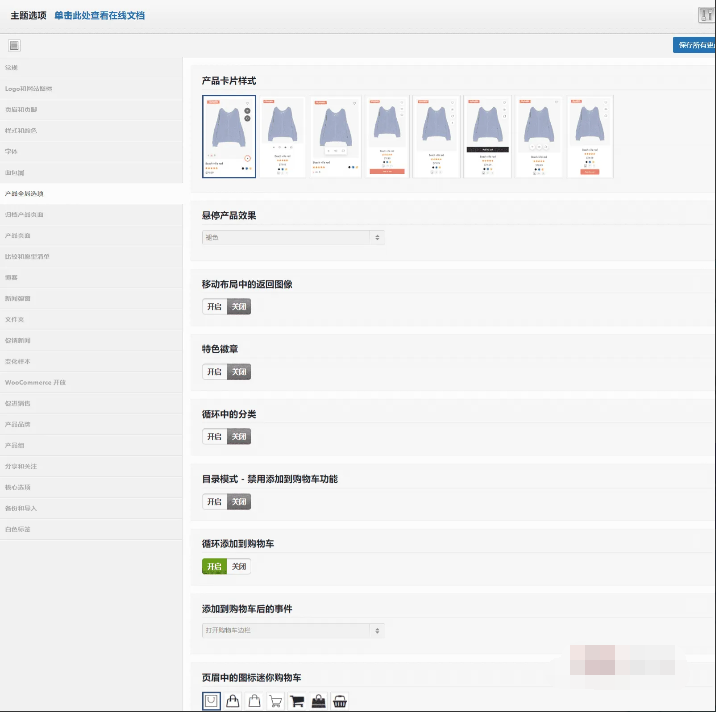Open the Logo sidebar section
716x712 pixels.
pos(91,89)
